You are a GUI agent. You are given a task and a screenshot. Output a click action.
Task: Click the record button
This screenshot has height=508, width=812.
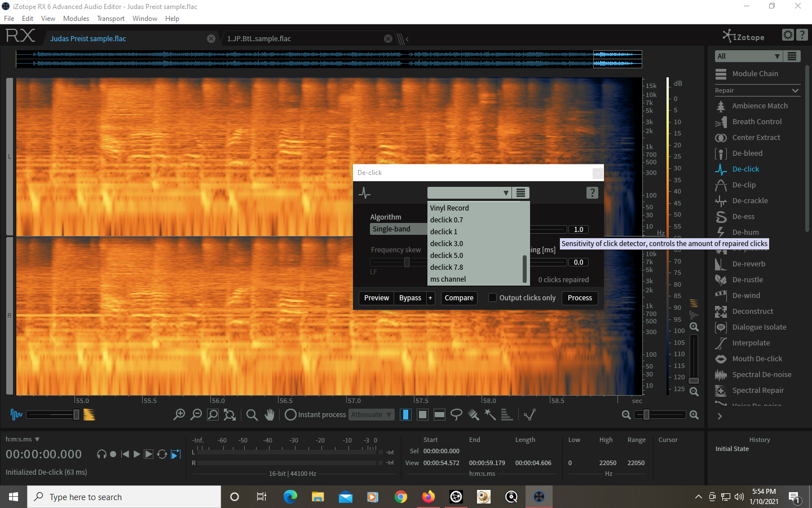coord(113,454)
